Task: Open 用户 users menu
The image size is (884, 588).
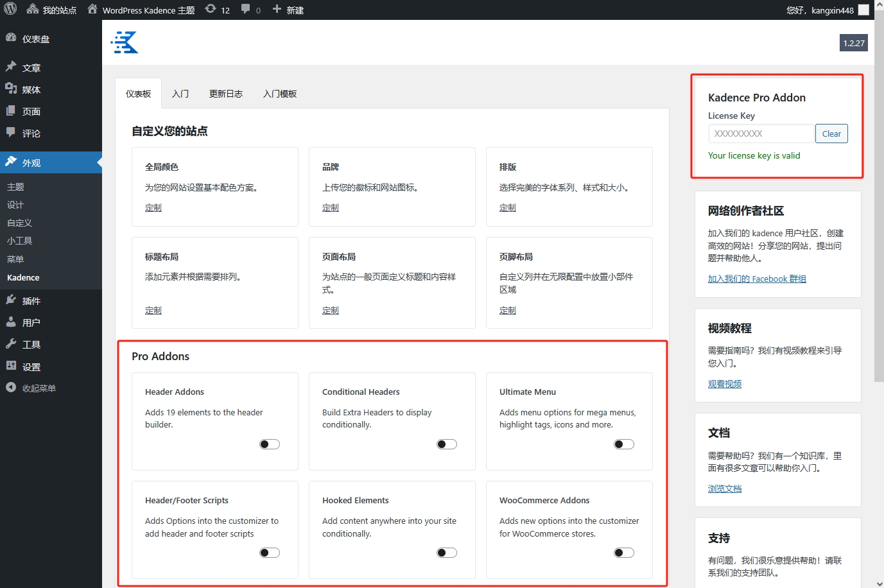Action: [x=51, y=322]
